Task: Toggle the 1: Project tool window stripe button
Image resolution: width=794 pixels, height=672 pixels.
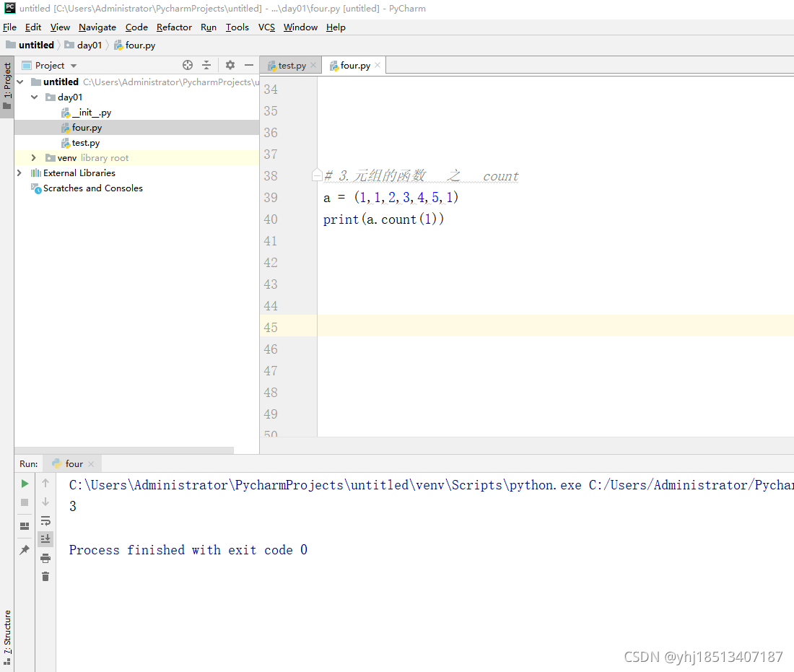Action: (7, 86)
